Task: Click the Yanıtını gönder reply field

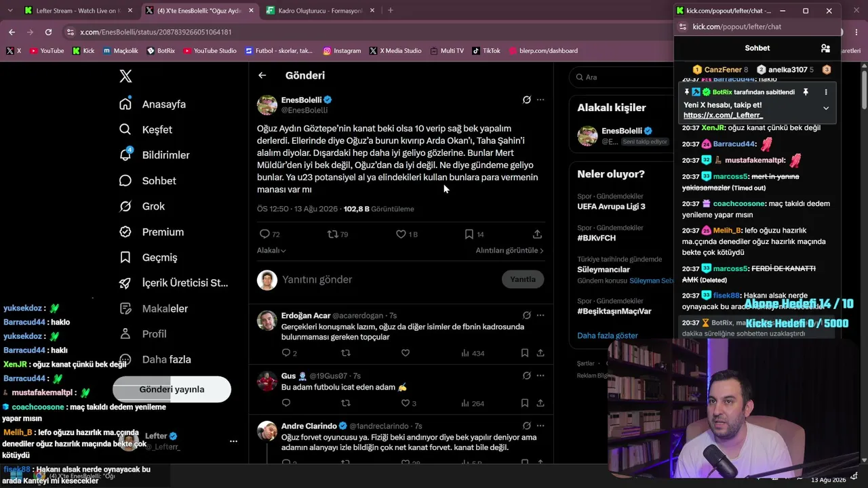Action: [x=388, y=279]
